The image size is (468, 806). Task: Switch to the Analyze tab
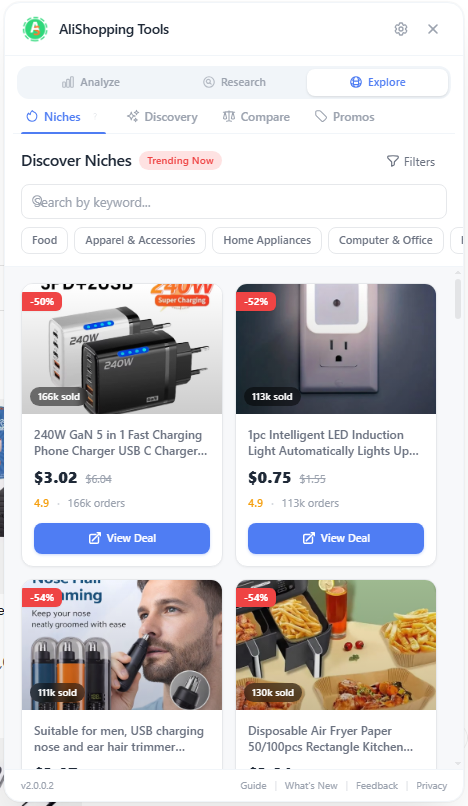(91, 82)
